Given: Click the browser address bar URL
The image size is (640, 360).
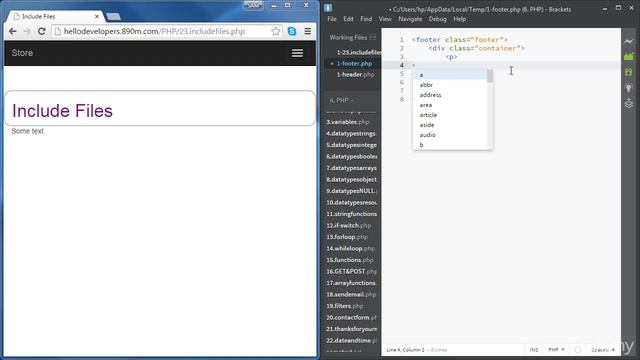Looking at the screenshot, I should click(x=154, y=31).
